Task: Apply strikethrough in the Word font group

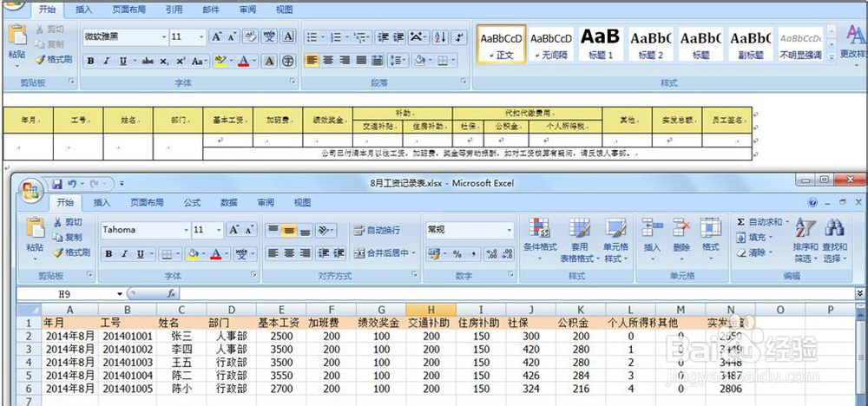Action: point(148,61)
